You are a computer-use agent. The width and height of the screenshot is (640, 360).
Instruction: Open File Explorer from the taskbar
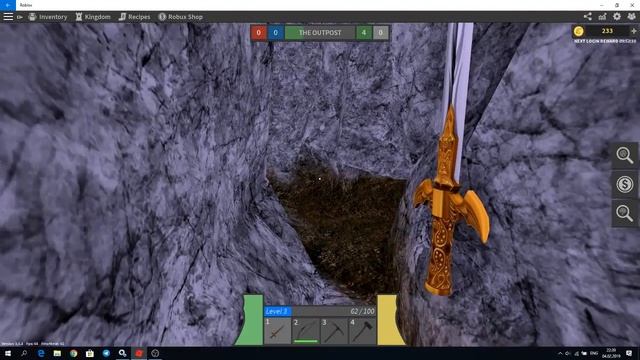(57, 353)
